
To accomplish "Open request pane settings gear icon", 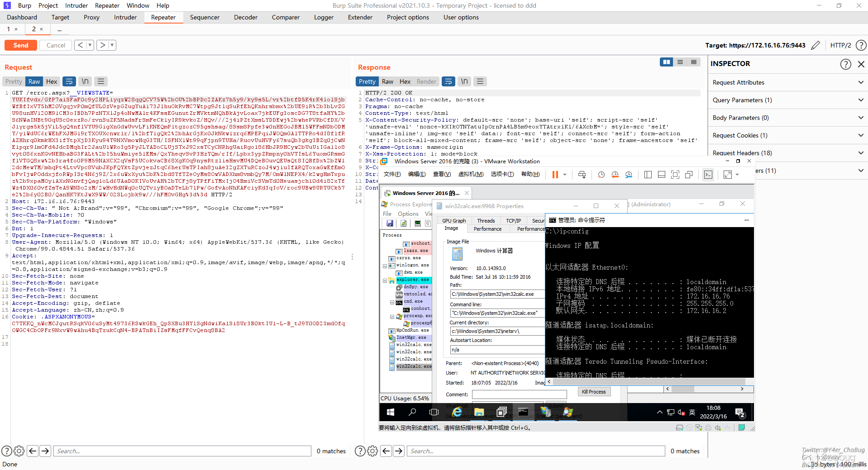I will pos(19,451).
